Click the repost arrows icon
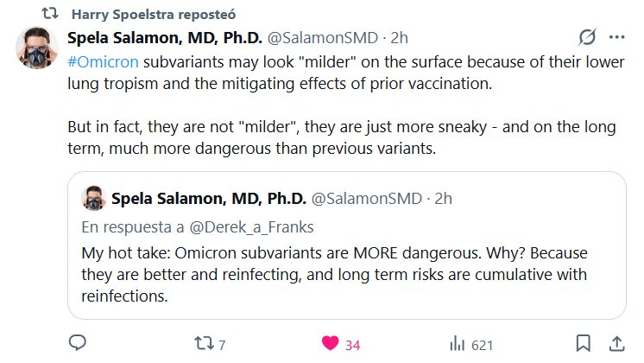 pyautogui.click(x=201, y=344)
